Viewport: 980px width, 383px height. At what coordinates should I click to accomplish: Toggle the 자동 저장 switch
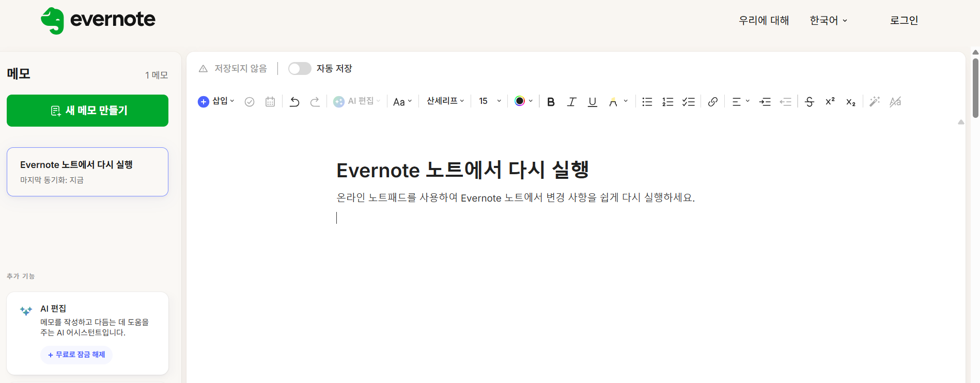point(300,69)
